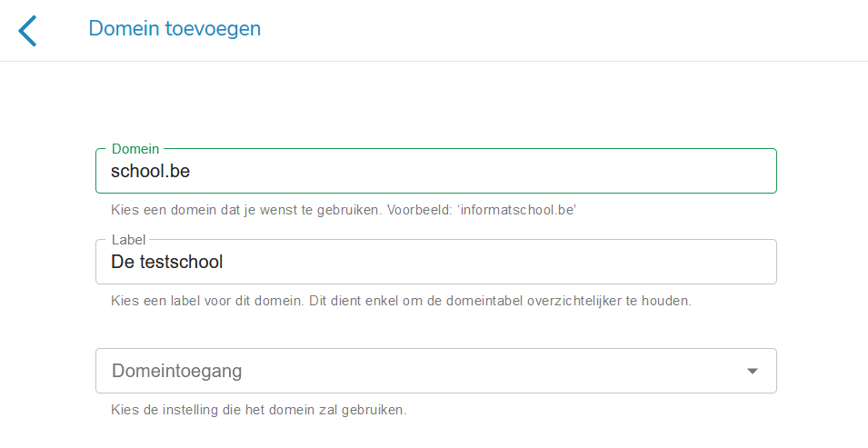Click the 'Label' floating field label
The height and width of the screenshot is (448, 868).
click(128, 240)
